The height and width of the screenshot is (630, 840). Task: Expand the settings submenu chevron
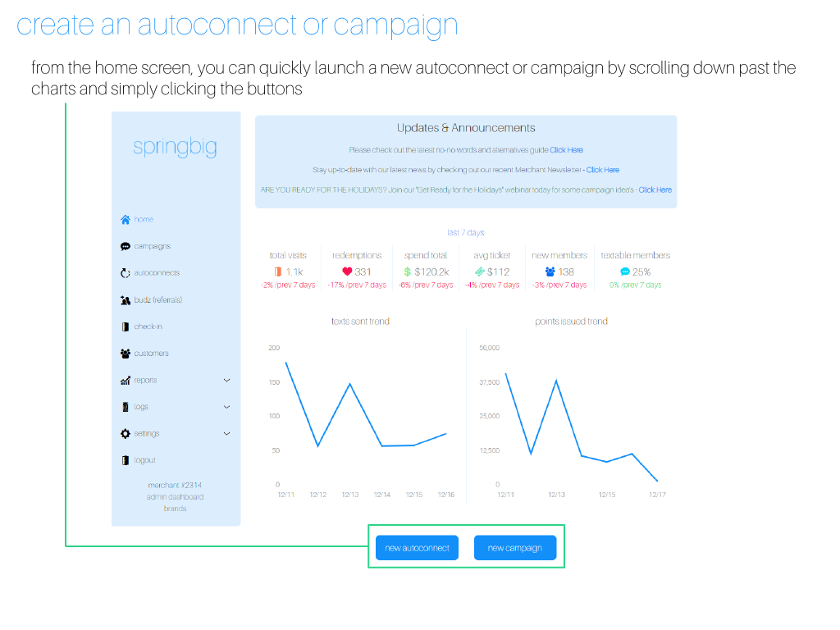click(227, 434)
